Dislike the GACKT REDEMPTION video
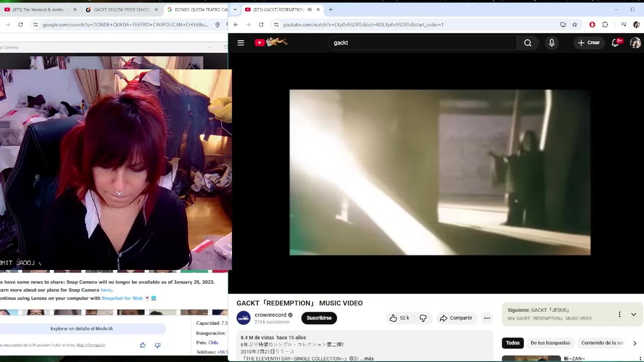The image size is (644, 362). click(x=423, y=318)
